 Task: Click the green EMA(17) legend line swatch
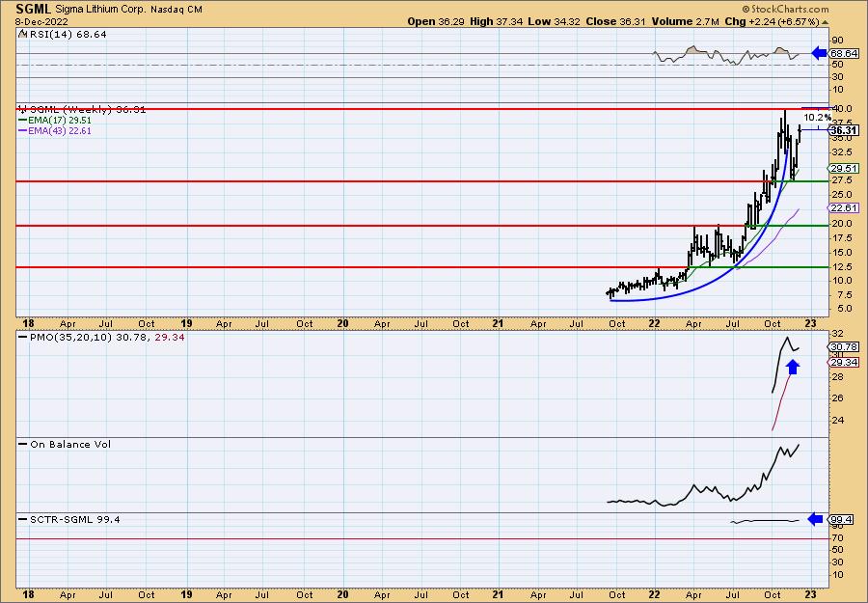click(x=23, y=121)
